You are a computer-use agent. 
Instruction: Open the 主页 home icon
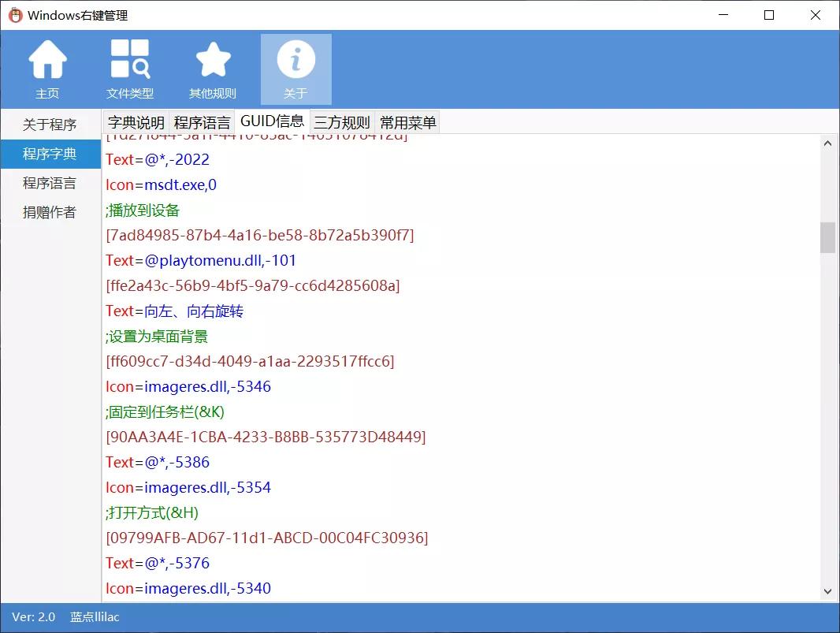tap(48, 69)
